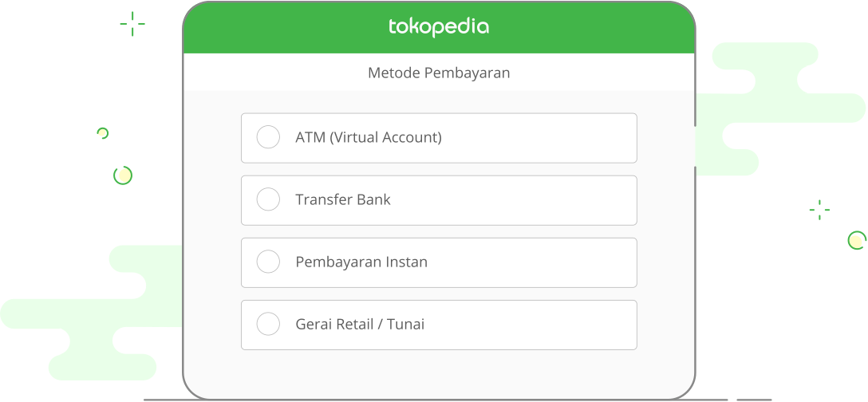Image resolution: width=868 pixels, height=402 pixels.
Task: Click the yellow circle at far right edge
Action: (x=857, y=240)
